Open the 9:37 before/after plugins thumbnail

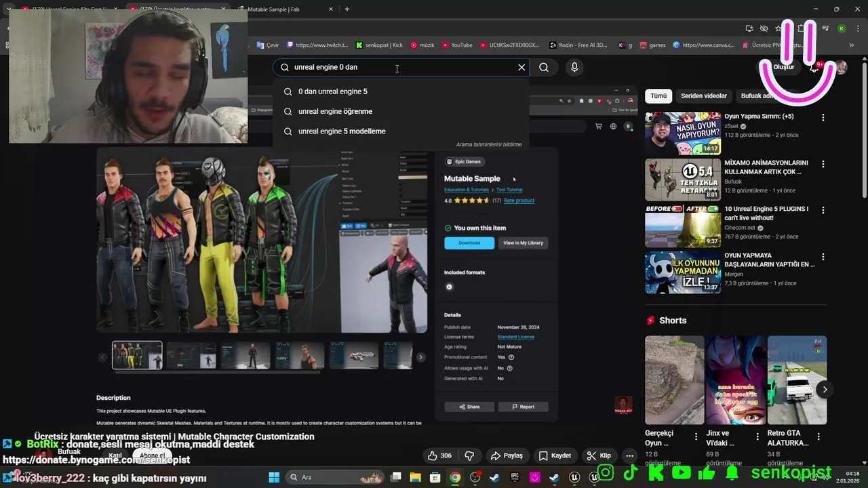(683, 226)
